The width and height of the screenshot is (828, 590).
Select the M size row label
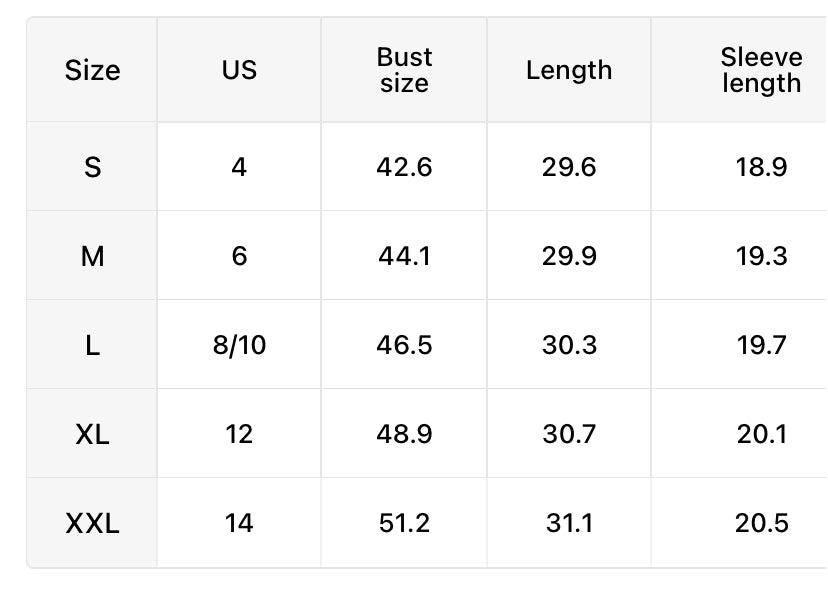[92, 257]
